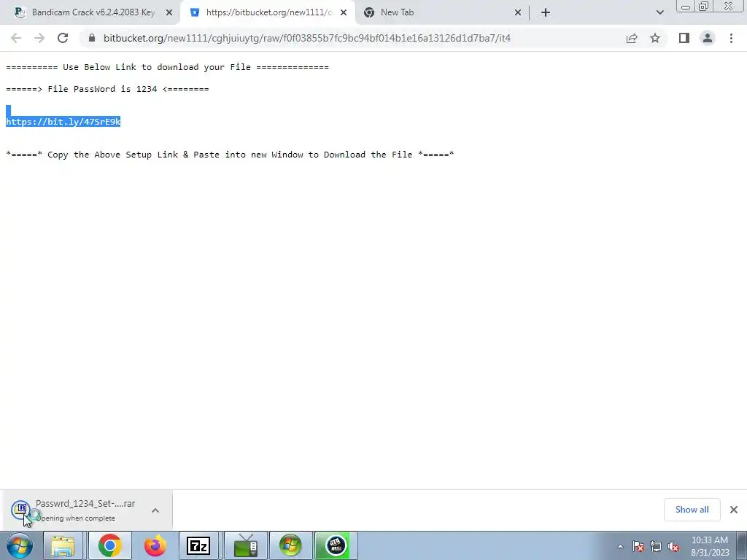Open the Windows Start menu

click(20, 545)
